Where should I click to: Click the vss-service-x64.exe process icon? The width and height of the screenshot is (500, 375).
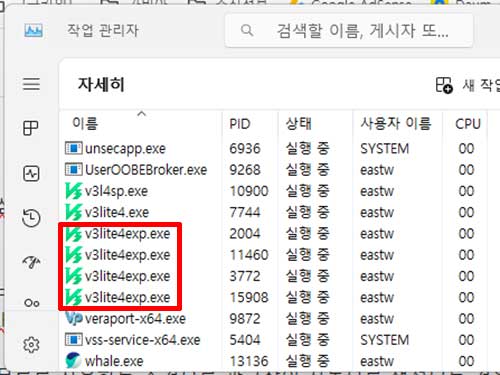[x=73, y=340]
